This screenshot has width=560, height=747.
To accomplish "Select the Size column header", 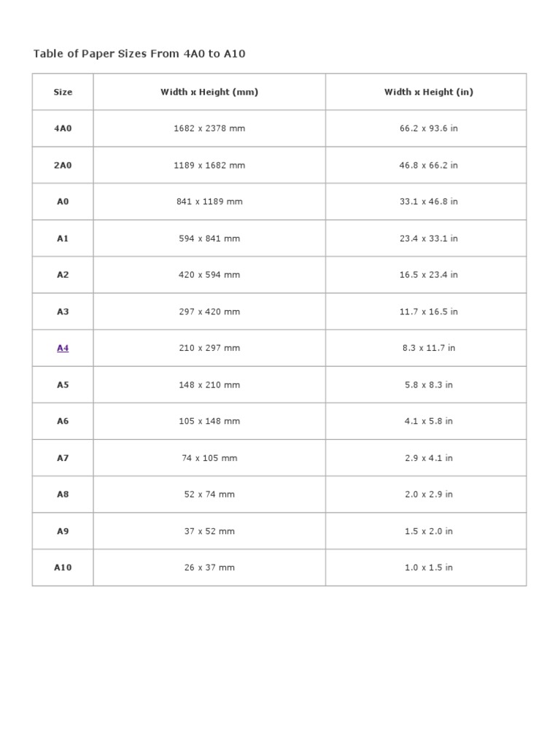I will pyautogui.click(x=63, y=92).
